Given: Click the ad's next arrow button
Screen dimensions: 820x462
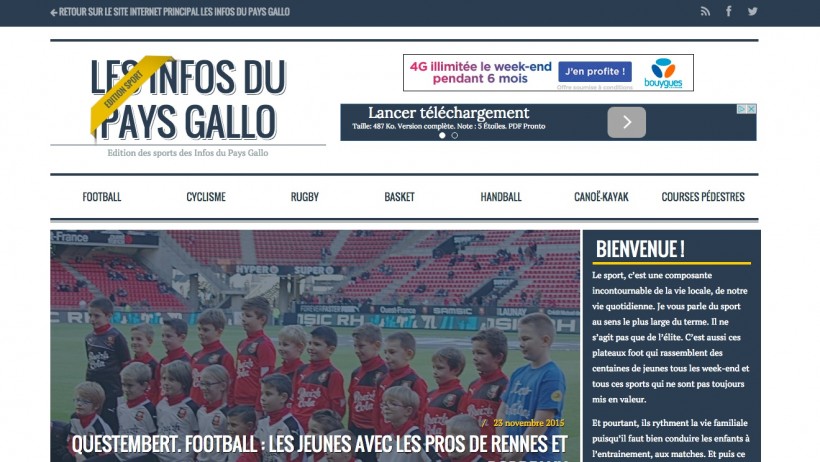Looking at the screenshot, I should [627, 122].
